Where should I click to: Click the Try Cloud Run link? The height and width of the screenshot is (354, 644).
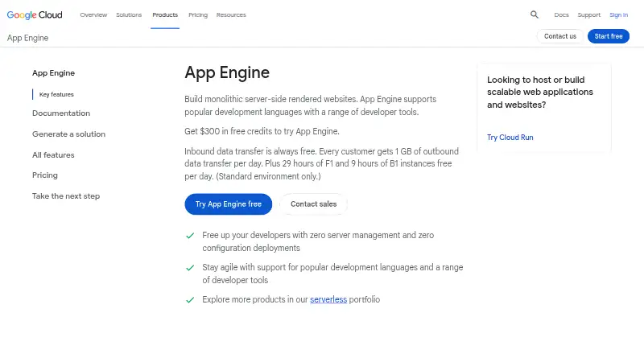point(510,137)
